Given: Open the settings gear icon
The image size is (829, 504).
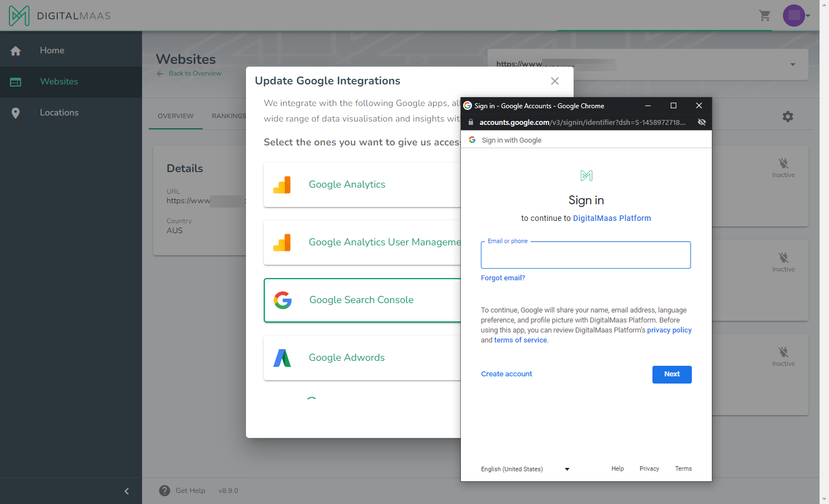Looking at the screenshot, I should pos(788,117).
